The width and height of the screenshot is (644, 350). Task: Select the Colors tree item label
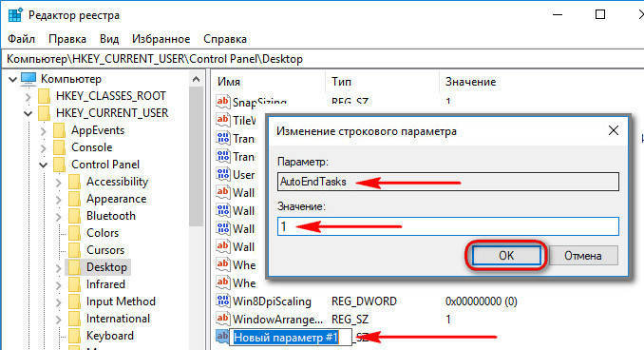[x=103, y=233]
